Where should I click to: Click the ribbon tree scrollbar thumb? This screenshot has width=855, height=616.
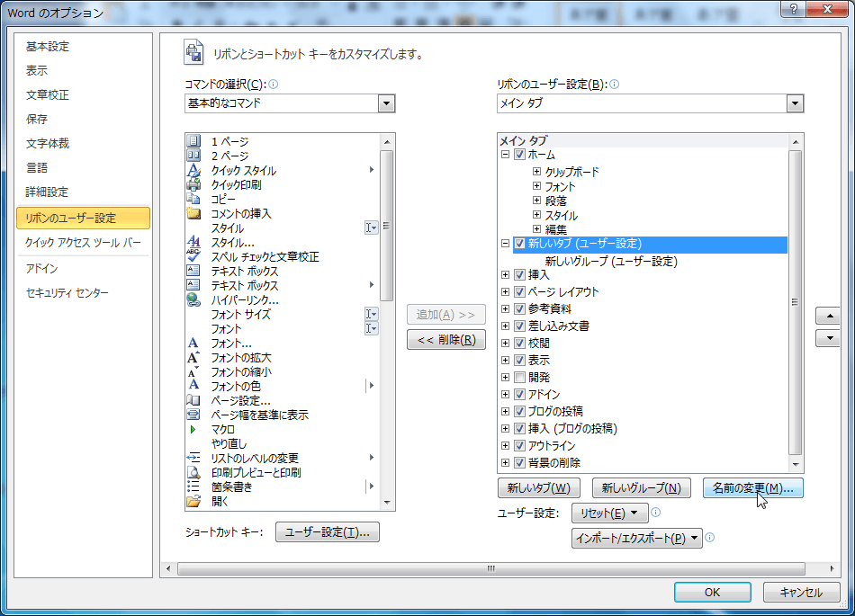click(x=795, y=302)
